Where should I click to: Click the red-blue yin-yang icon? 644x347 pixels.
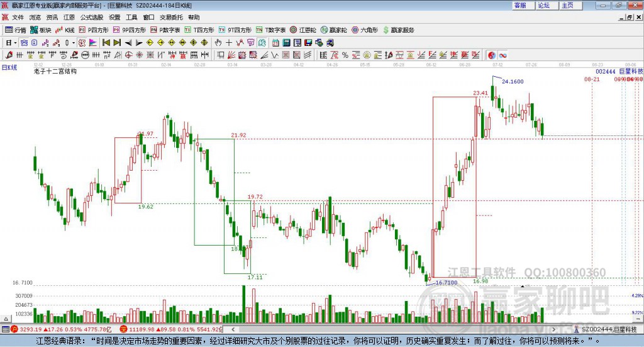tap(492, 55)
